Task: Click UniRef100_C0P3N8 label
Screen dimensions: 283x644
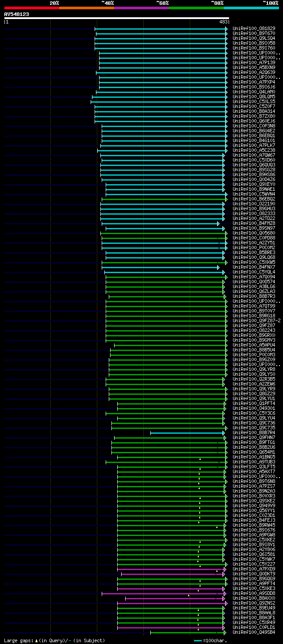Action: (254, 126)
